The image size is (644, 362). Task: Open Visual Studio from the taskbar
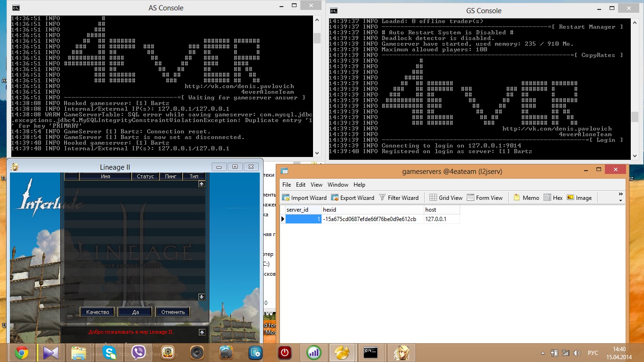click(x=50, y=353)
